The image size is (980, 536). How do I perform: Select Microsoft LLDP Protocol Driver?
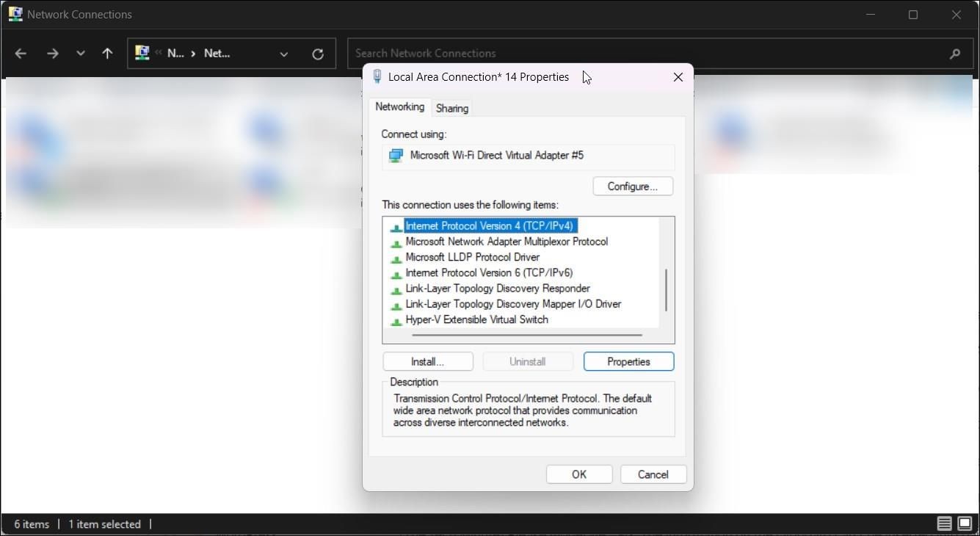[x=473, y=257]
